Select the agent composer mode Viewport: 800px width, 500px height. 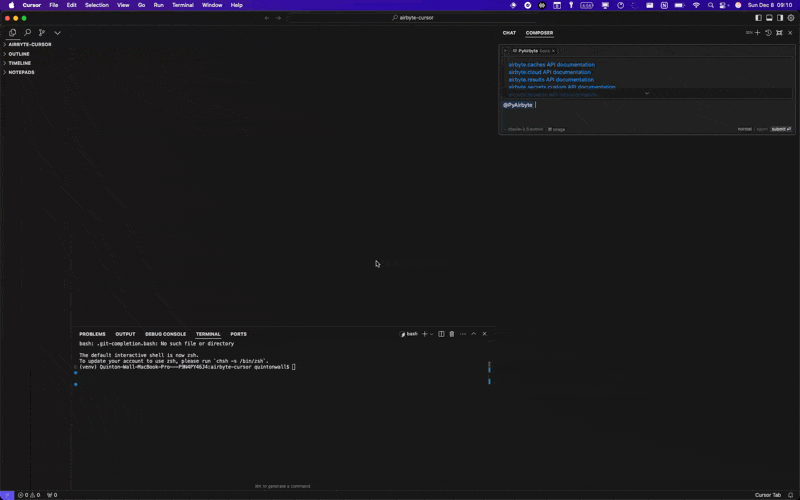click(x=762, y=129)
